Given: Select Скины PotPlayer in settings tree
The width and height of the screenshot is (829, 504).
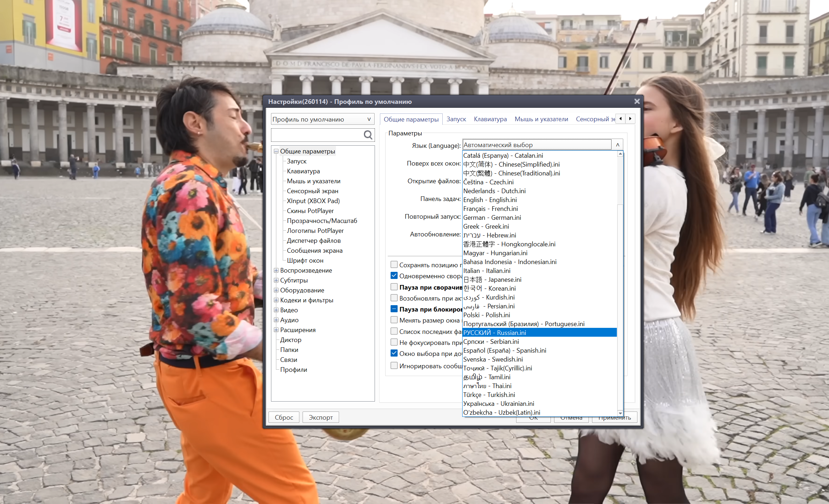Looking at the screenshot, I should (x=310, y=211).
